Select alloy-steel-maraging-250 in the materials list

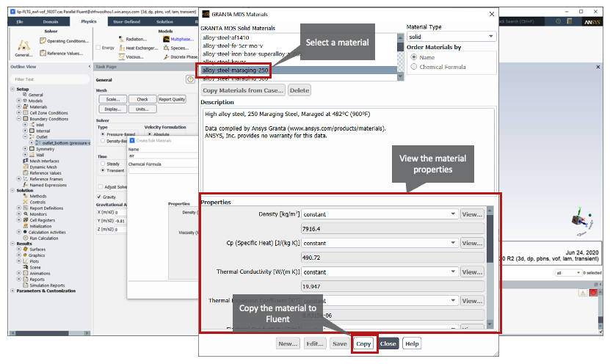click(x=235, y=70)
